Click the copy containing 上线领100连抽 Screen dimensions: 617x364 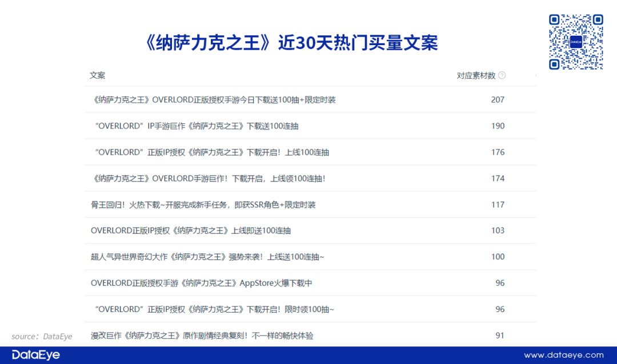point(208,179)
